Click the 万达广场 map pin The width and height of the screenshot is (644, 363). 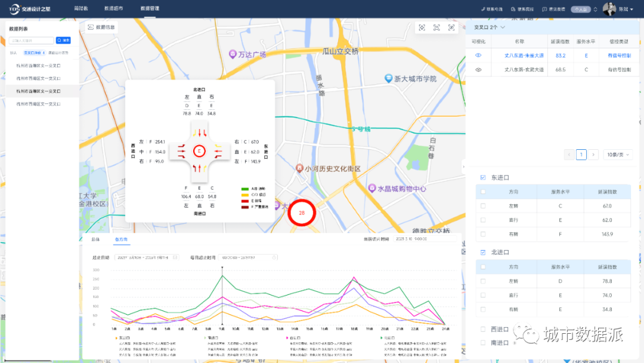pos(233,54)
